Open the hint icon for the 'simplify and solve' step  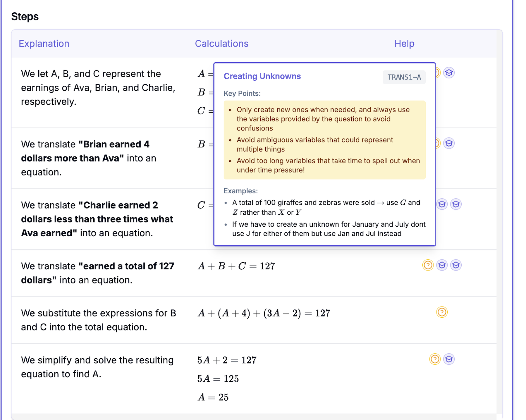click(435, 359)
